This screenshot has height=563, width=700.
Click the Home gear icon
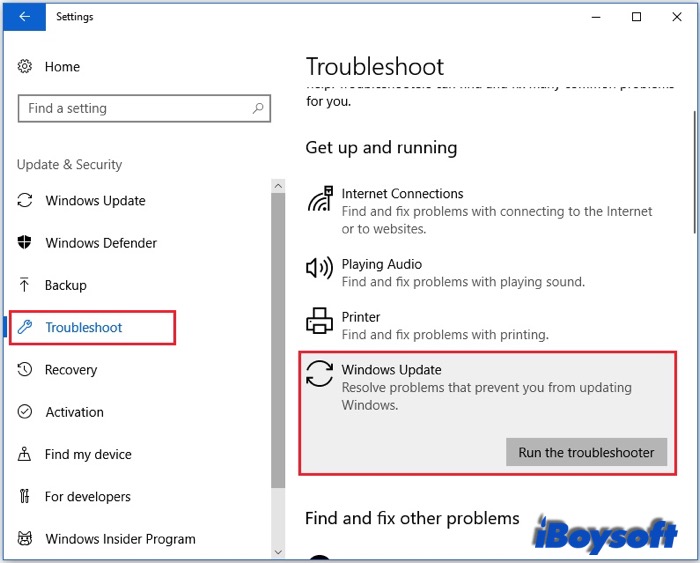(x=26, y=67)
